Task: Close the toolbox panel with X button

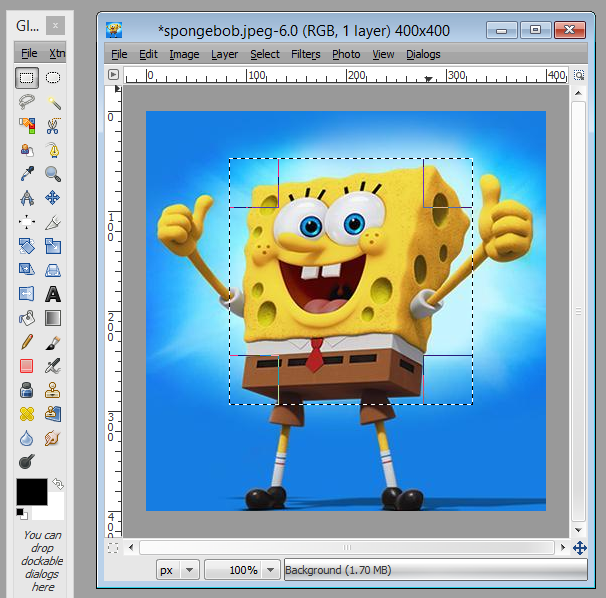Action: (x=55, y=26)
